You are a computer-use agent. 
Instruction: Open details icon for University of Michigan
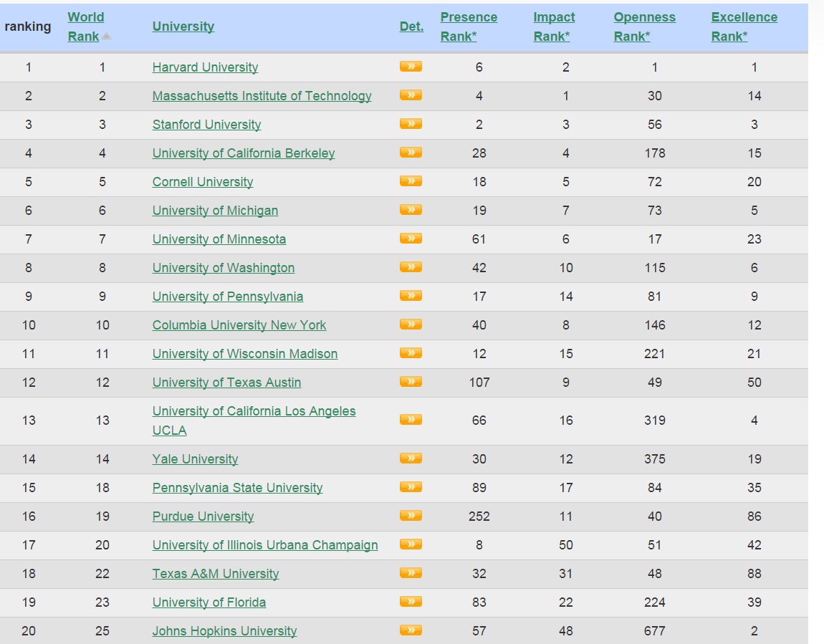(x=411, y=210)
